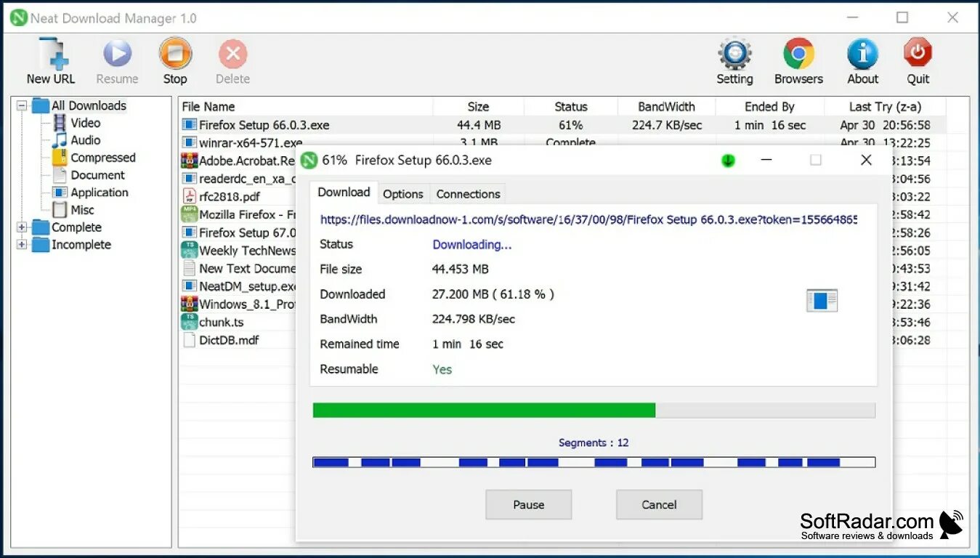The image size is (980, 558).
Task: Select the Application category in the tree
Action: tap(100, 193)
